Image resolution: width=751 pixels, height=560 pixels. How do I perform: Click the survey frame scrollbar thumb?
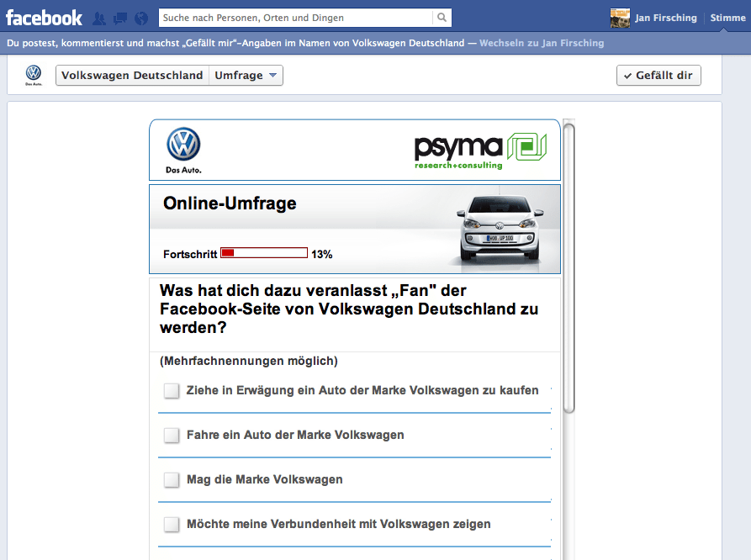click(569, 267)
